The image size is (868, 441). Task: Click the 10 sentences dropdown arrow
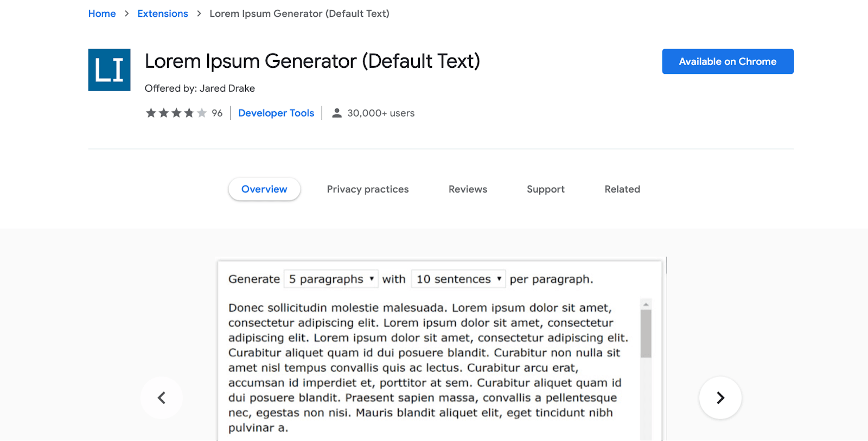[499, 279]
